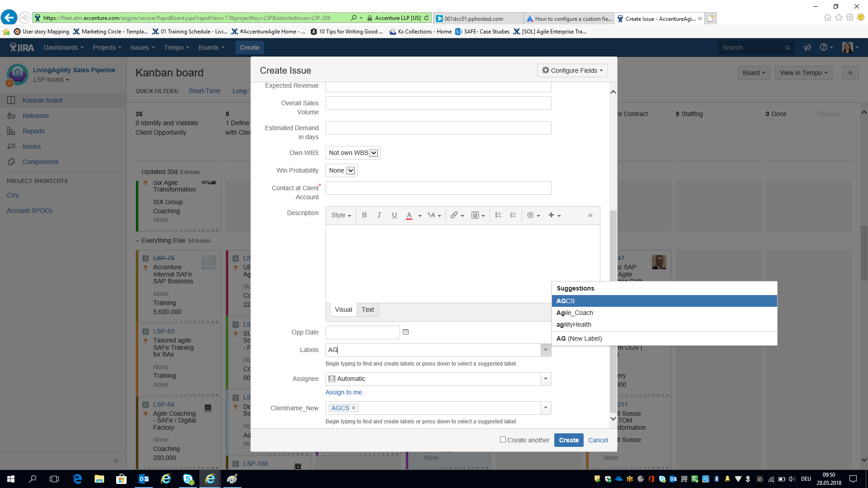Click the Assign to me link
The image size is (868, 488).
click(344, 392)
